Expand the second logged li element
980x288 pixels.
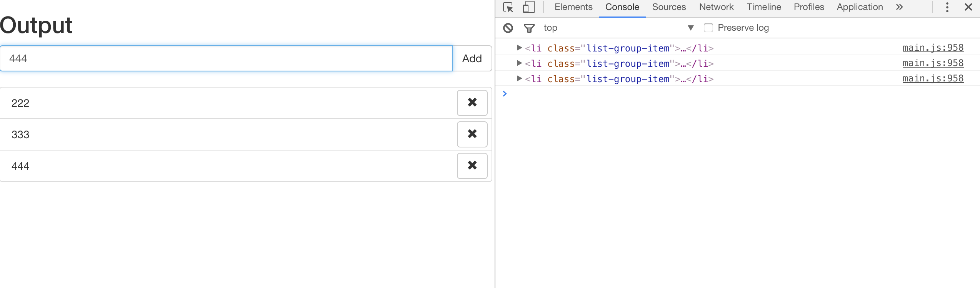point(519,63)
